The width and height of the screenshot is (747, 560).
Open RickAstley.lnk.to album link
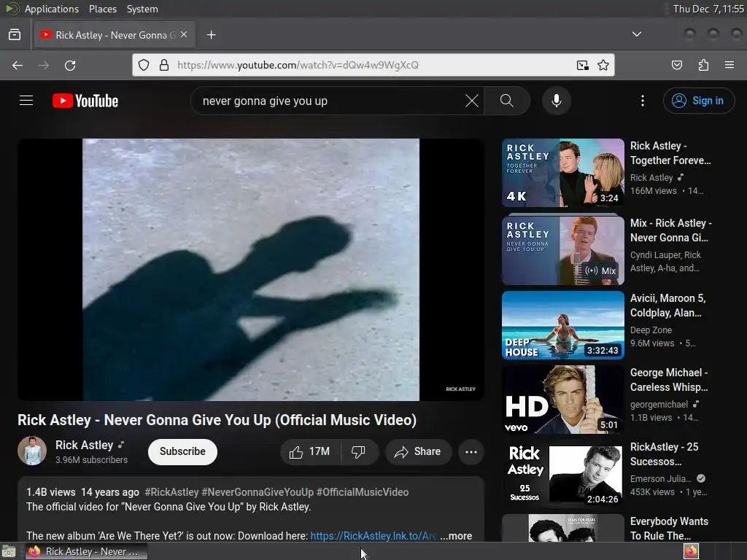click(373, 536)
